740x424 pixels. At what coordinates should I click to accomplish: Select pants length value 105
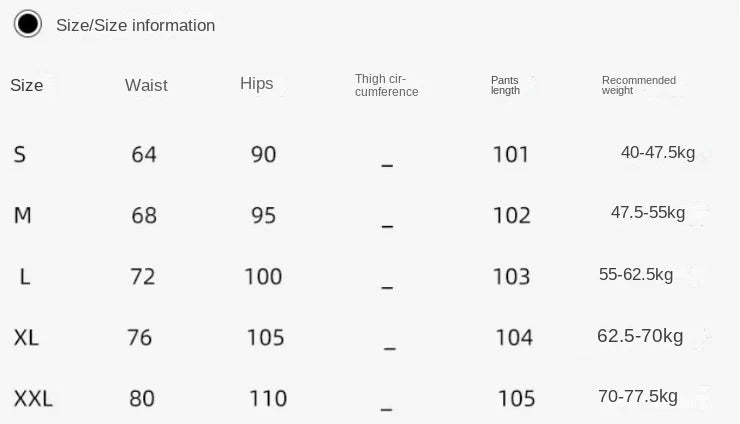coord(517,399)
